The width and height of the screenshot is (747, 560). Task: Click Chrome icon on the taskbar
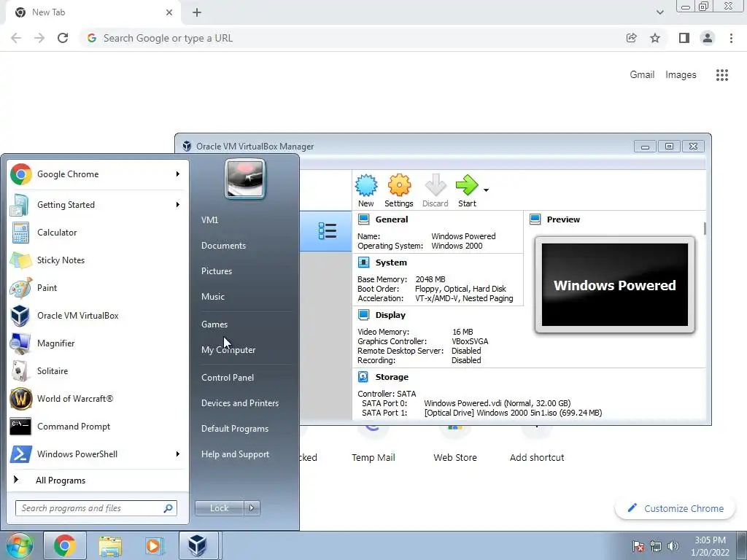(65, 545)
